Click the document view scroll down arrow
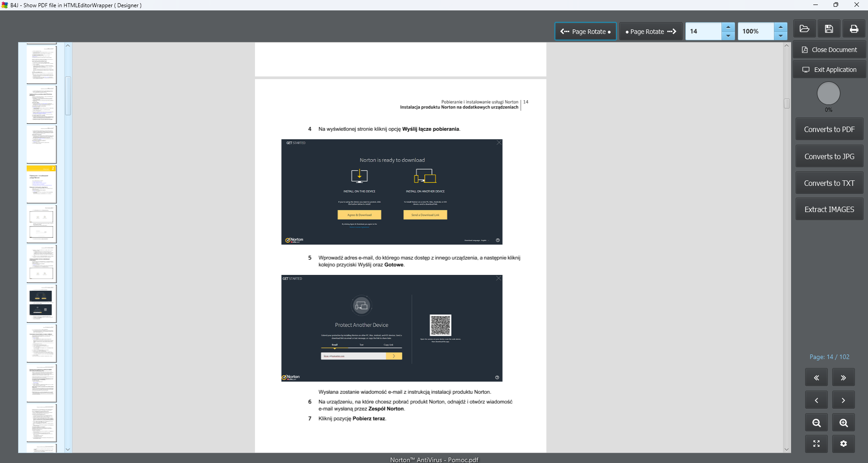Viewport: 868px width, 463px height. pos(787,449)
